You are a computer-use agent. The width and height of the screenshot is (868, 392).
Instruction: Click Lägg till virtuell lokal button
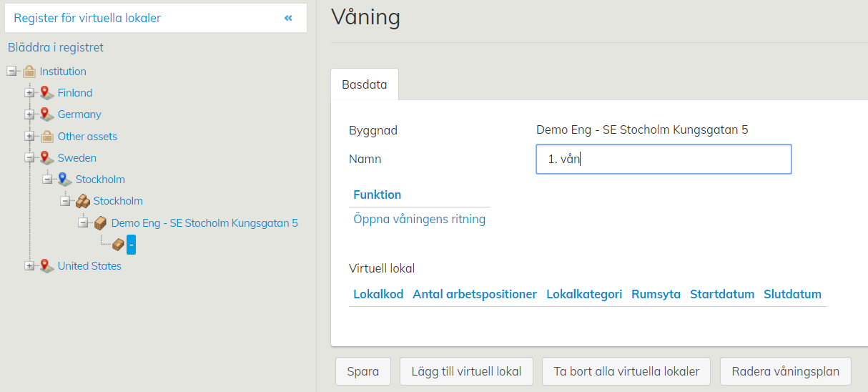click(465, 372)
